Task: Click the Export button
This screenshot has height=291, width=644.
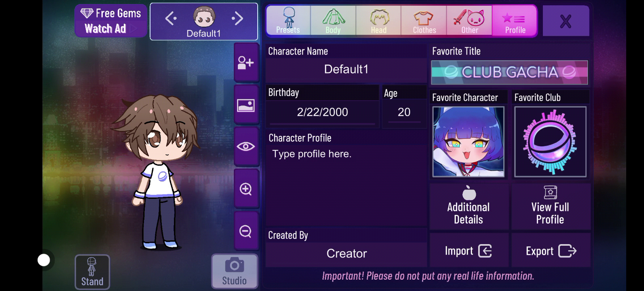Action: click(x=551, y=251)
